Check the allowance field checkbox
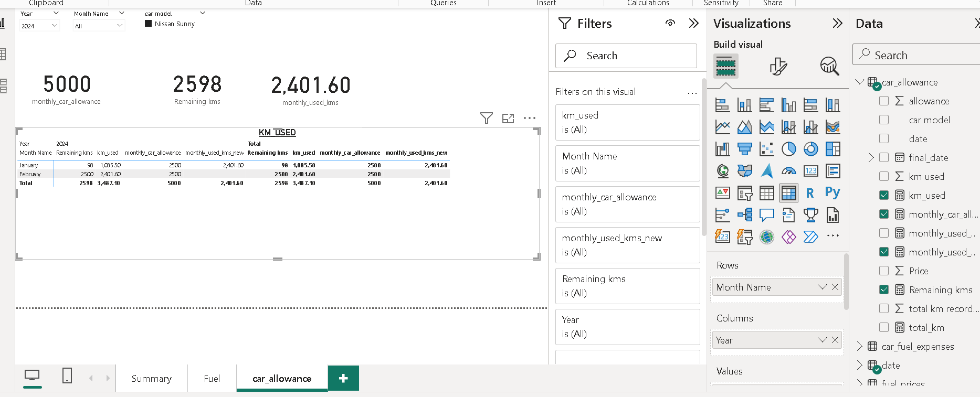 pyautogui.click(x=884, y=101)
